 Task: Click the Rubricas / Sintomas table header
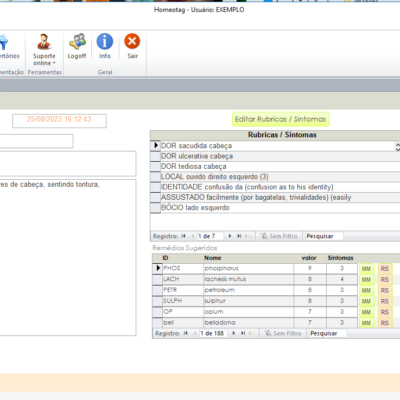pos(282,135)
